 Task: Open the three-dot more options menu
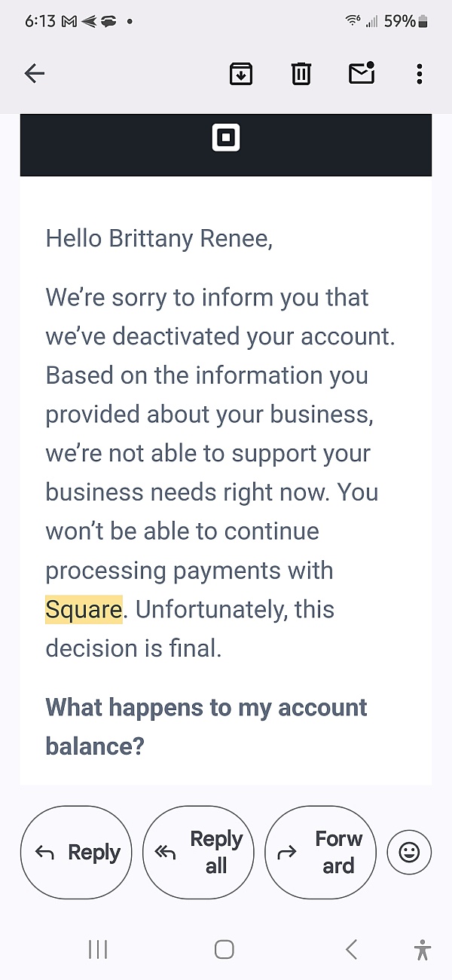pos(420,73)
